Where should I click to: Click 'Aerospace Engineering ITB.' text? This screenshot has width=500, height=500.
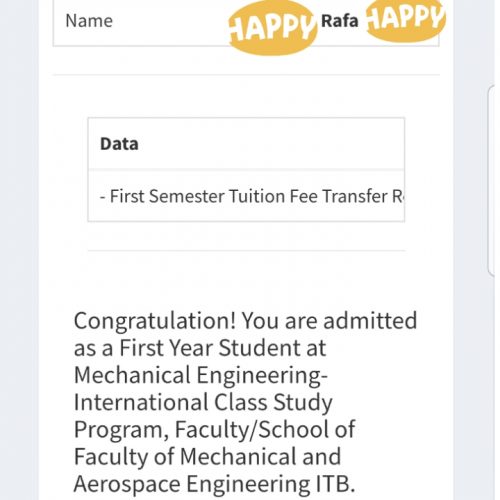pos(214,484)
